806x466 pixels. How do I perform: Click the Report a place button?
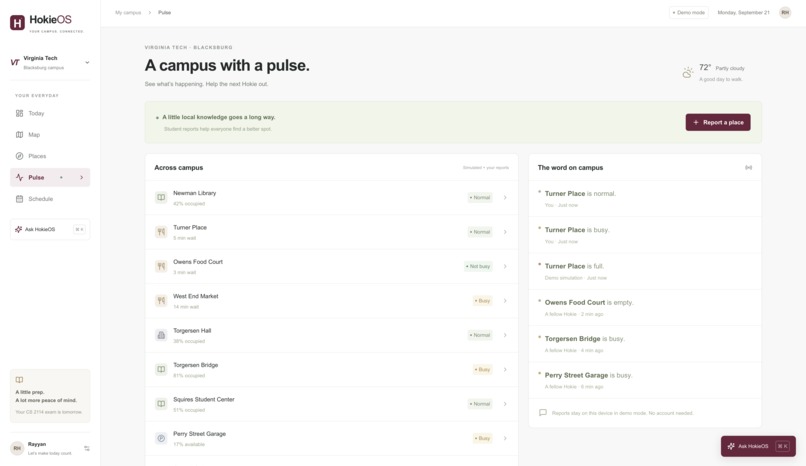(718, 122)
